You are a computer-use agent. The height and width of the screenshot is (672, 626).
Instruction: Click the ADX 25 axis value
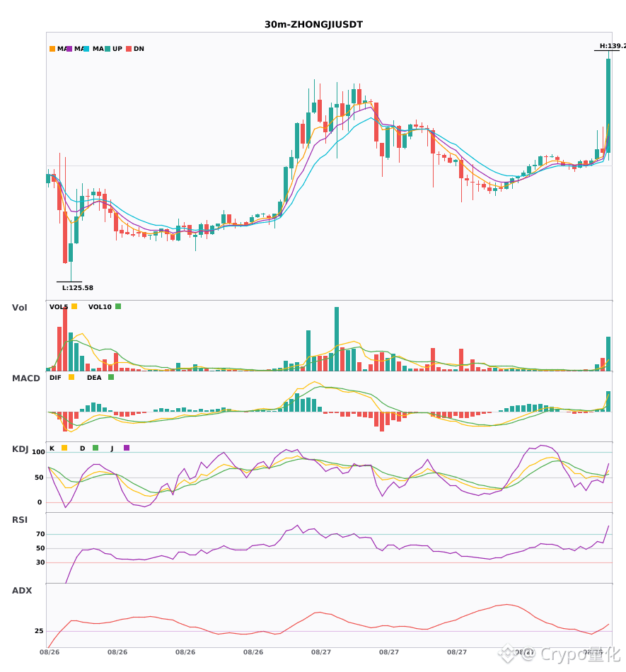(39, 631)
